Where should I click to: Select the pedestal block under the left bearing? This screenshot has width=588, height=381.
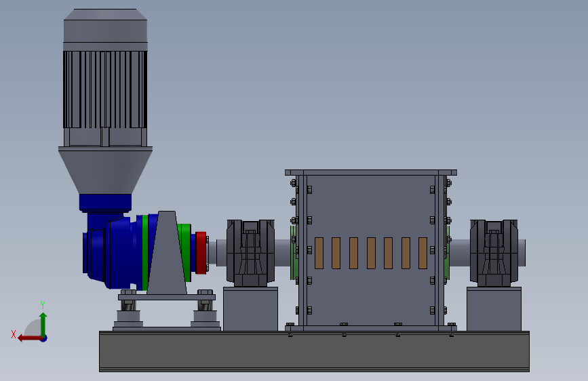250,309
